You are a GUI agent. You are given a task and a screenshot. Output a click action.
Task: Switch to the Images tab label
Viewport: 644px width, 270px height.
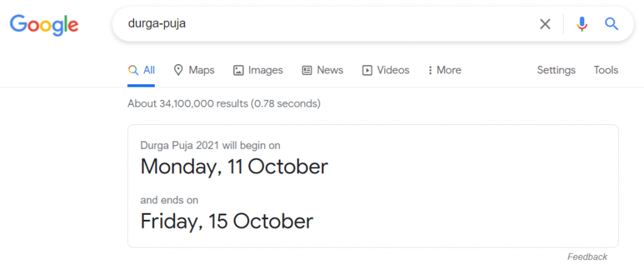tap(265, 70)
